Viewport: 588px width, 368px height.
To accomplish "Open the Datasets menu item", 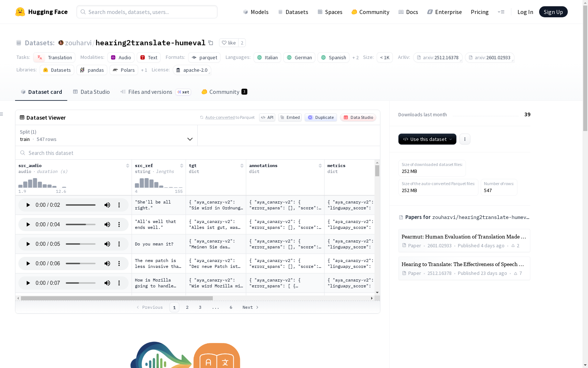I will 293,12.
